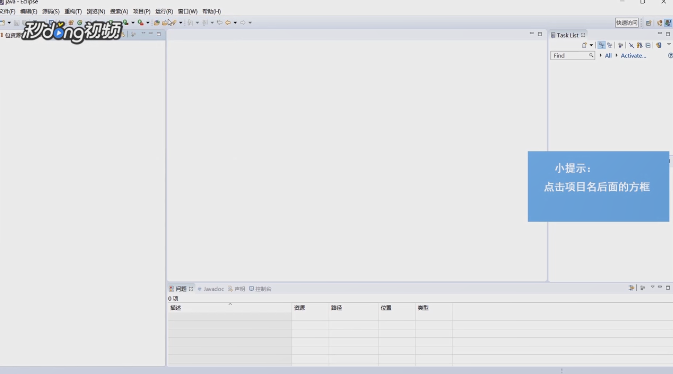This screenshot has width=673, height=374.
Task: Open the 搜索(A) menu
Action: (x=119, y=12)
